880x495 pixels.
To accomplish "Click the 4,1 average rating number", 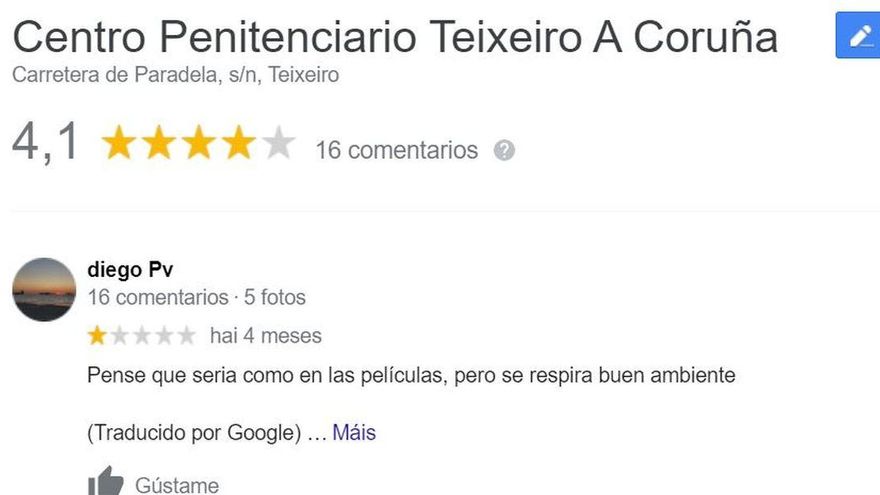I will click(x=45, y=142).
